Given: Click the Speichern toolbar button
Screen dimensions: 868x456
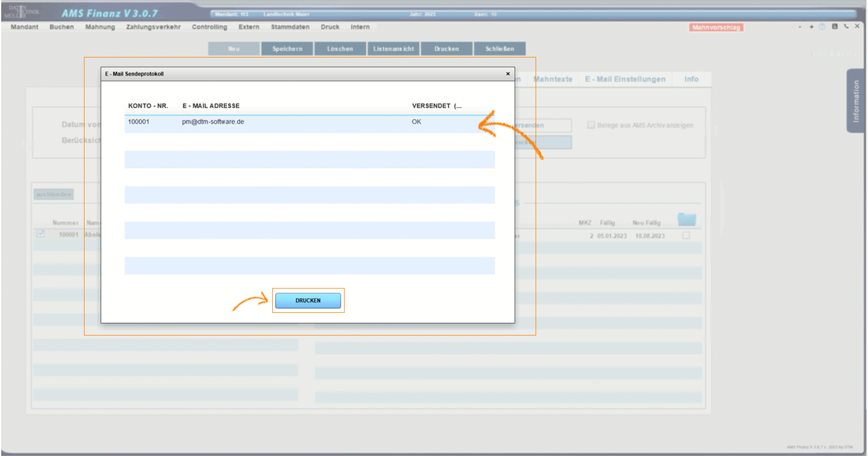Looking at the screenshot, I should (287, 49).
